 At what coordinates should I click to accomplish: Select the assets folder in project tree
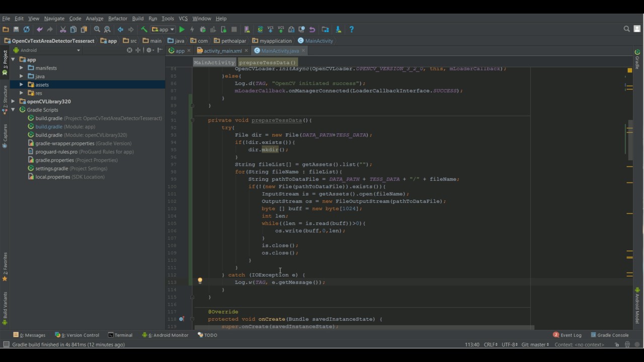click(x=42, y=85)
